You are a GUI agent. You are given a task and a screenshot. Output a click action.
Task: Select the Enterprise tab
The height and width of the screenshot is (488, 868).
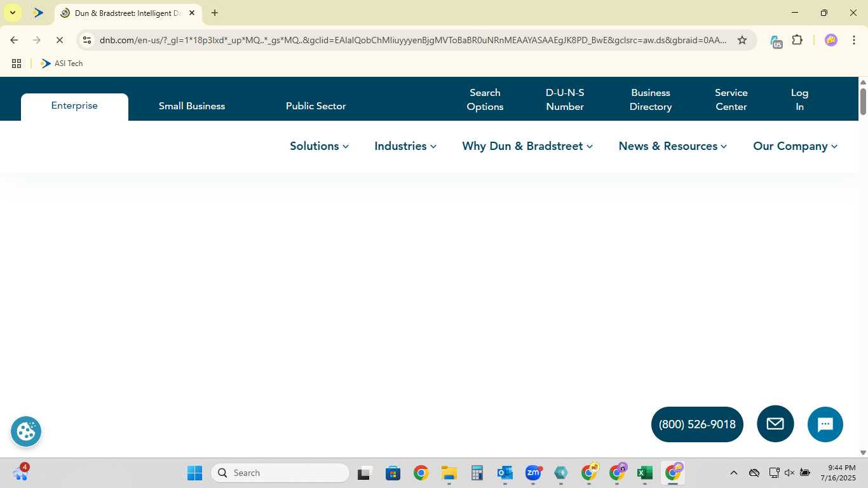click(74, 105)
